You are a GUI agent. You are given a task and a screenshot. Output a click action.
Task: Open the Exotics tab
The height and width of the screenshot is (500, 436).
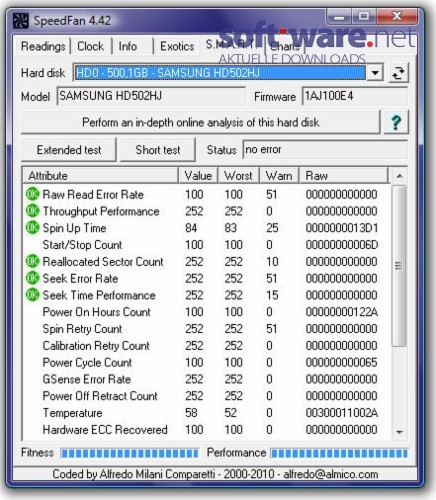point(177,46)
